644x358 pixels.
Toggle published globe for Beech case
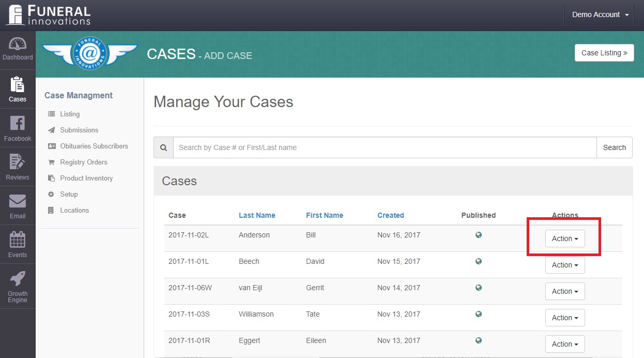[x=479, y=261]
